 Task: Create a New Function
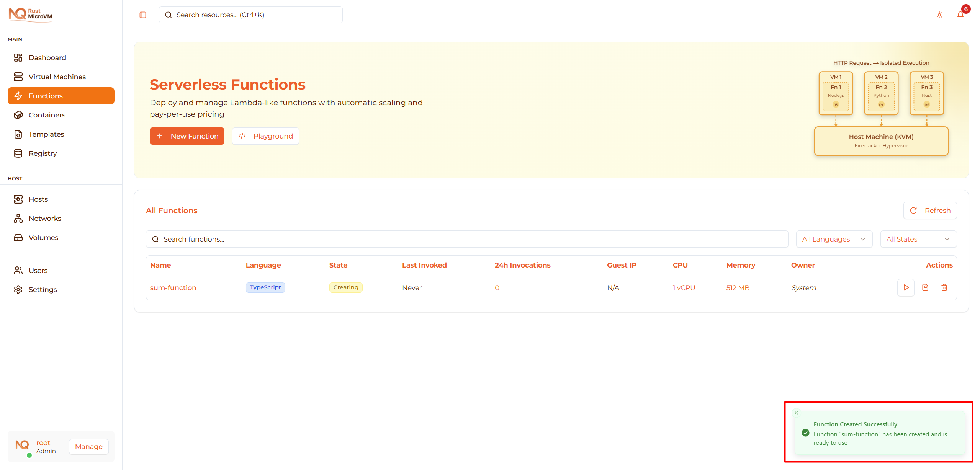(187, 136)
